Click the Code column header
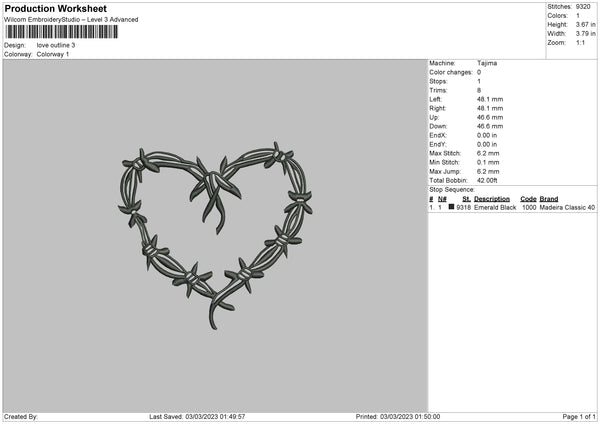Image resolution: width=600 pixels, height=424 pixels. coord(528,199)
